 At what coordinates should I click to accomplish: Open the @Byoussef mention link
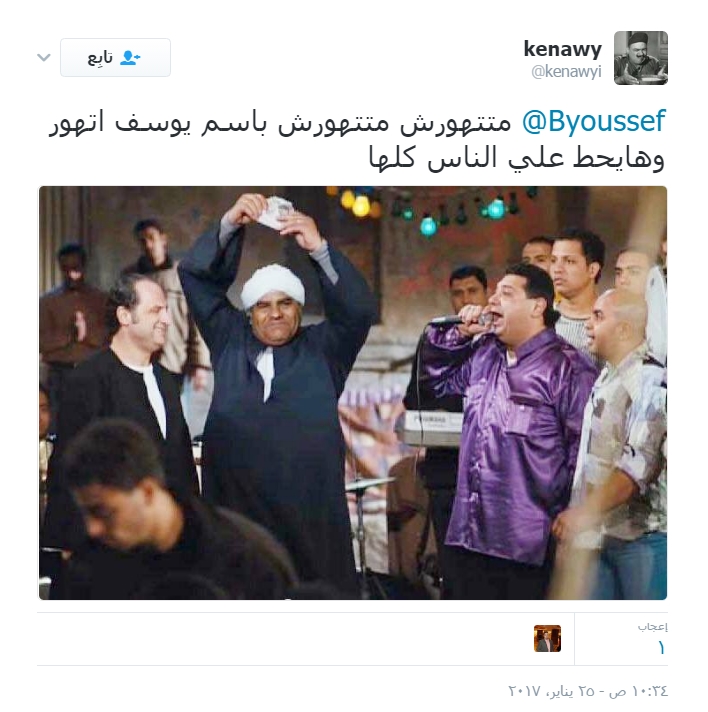click(x=594, y=121)
